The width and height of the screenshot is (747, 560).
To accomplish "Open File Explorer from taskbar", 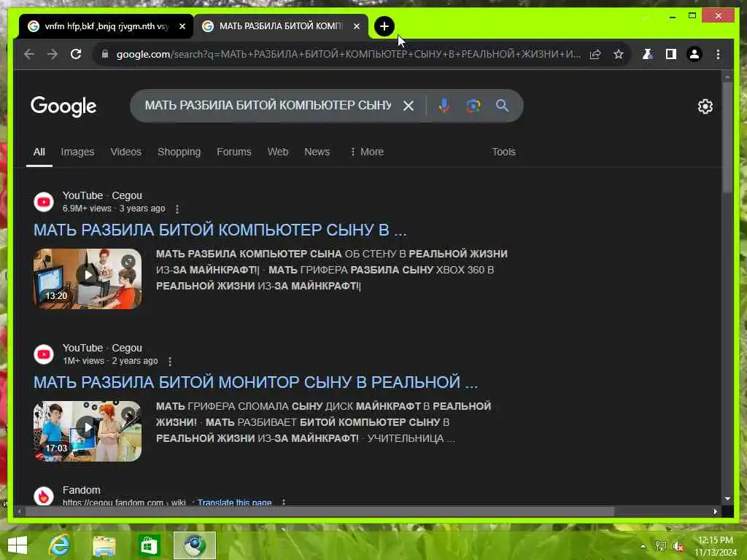I will [x=104, y=545].
